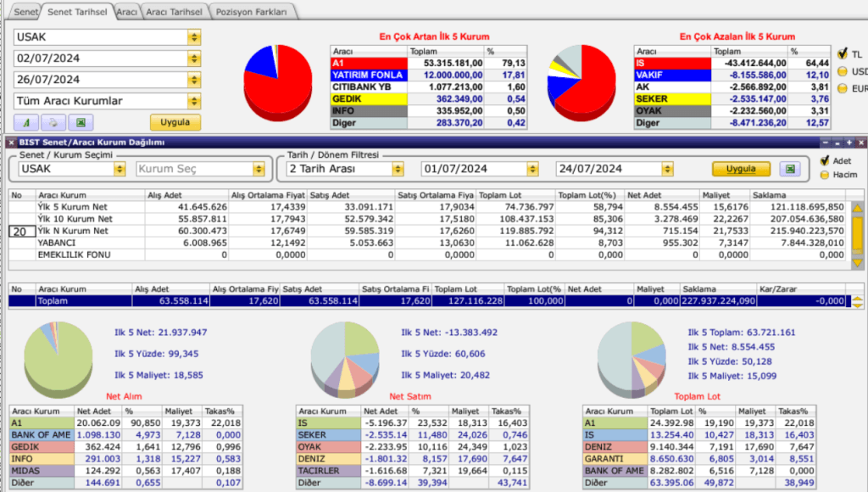The height and width of the screenshot is (492, 868).
Task: Click the CITIBANK YB row
Action: tap(428, 87)
